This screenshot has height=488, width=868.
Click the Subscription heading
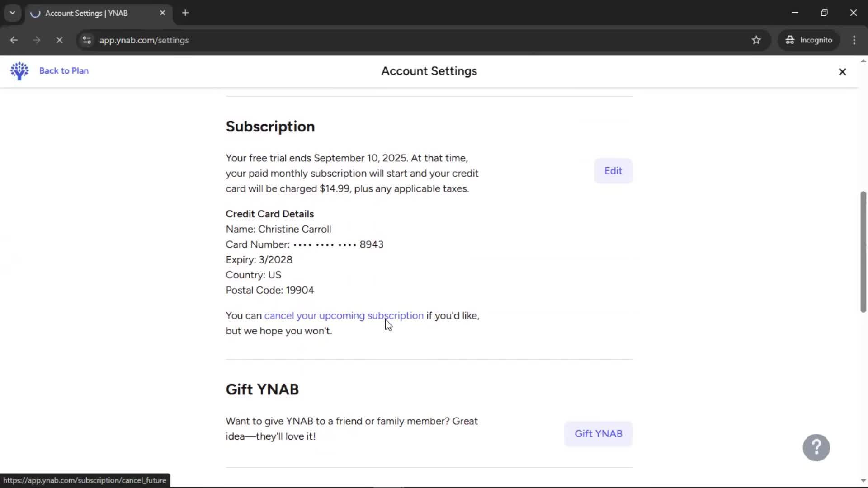[x=270, y=127]
